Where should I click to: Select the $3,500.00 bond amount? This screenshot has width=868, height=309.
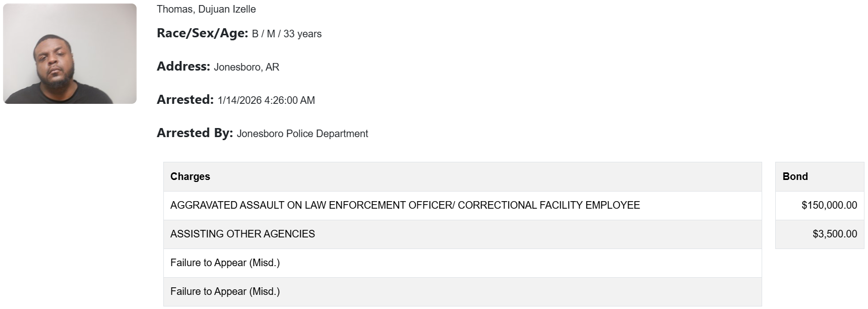pos(835,234)
